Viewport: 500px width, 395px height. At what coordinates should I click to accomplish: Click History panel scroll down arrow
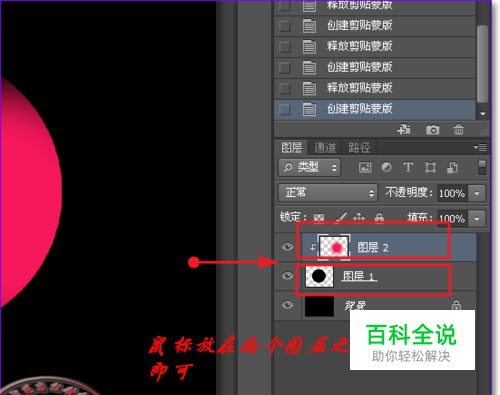[x=482, y=114]
